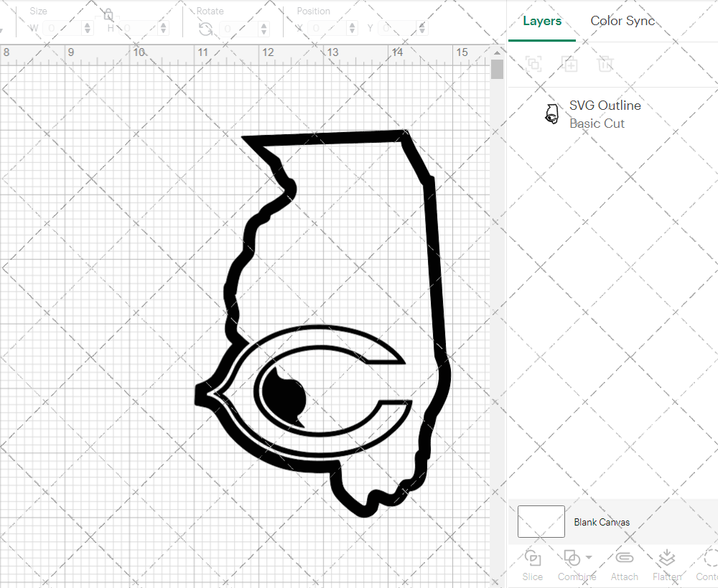Use the Attach tool

click(624, 564)
